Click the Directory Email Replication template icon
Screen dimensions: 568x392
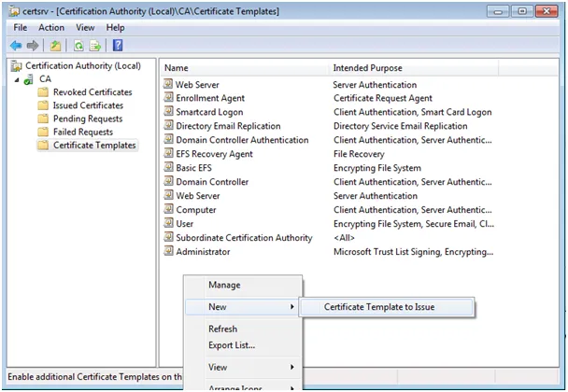click(168, 125)
